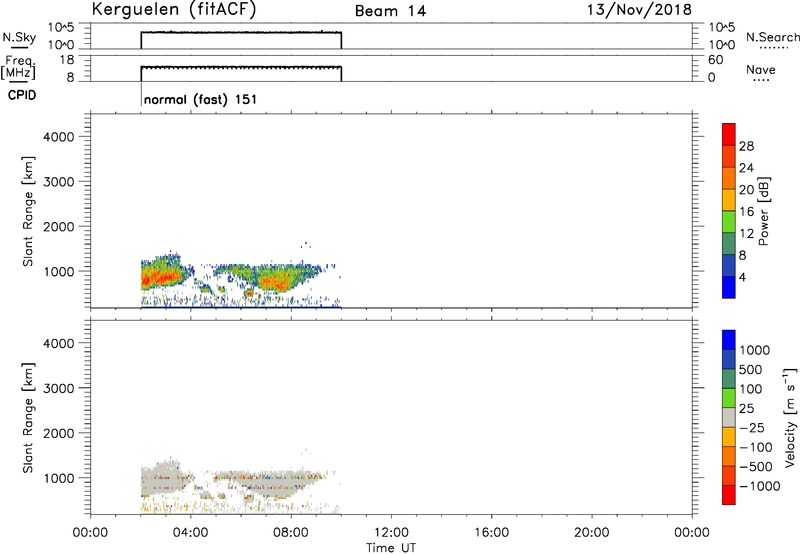Click the Velocity [m s⁻¹] colorbar label

790,417
